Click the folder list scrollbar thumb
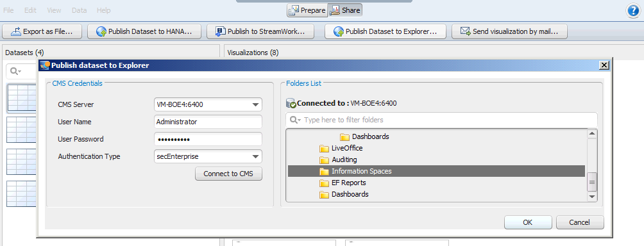The height and width of the screenshot is (246, 644). point(592,183)
